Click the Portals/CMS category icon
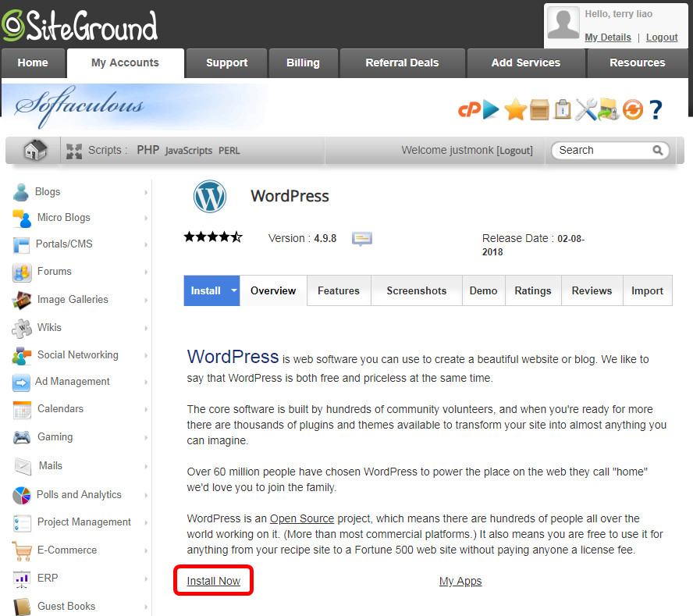 pyautogui.click(x=22, y=244)
